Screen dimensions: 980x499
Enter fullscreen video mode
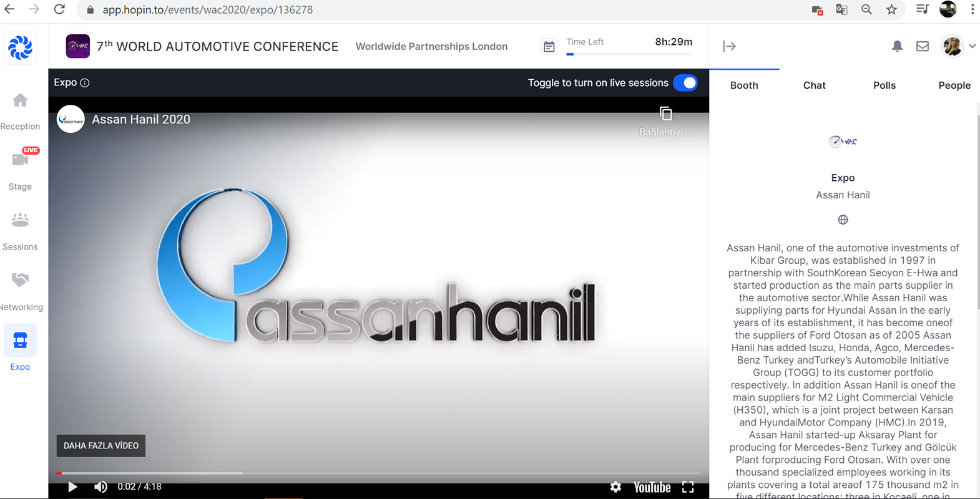(x=688, y=487)
